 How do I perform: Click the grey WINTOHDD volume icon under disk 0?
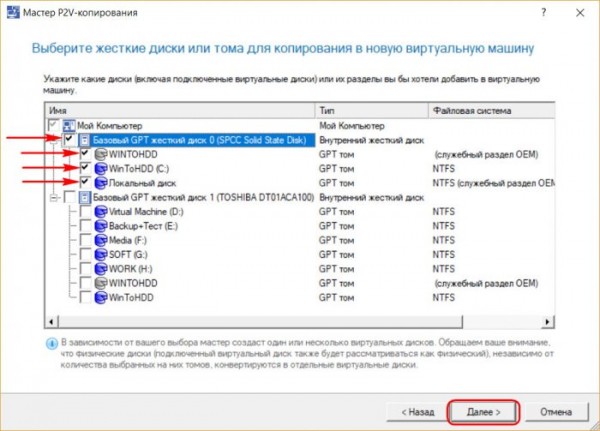101,155
